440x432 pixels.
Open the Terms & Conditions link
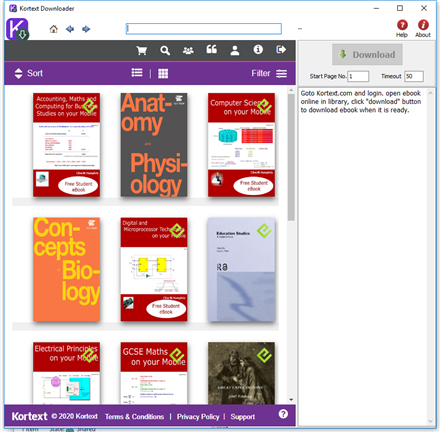[x=134, y=417]
